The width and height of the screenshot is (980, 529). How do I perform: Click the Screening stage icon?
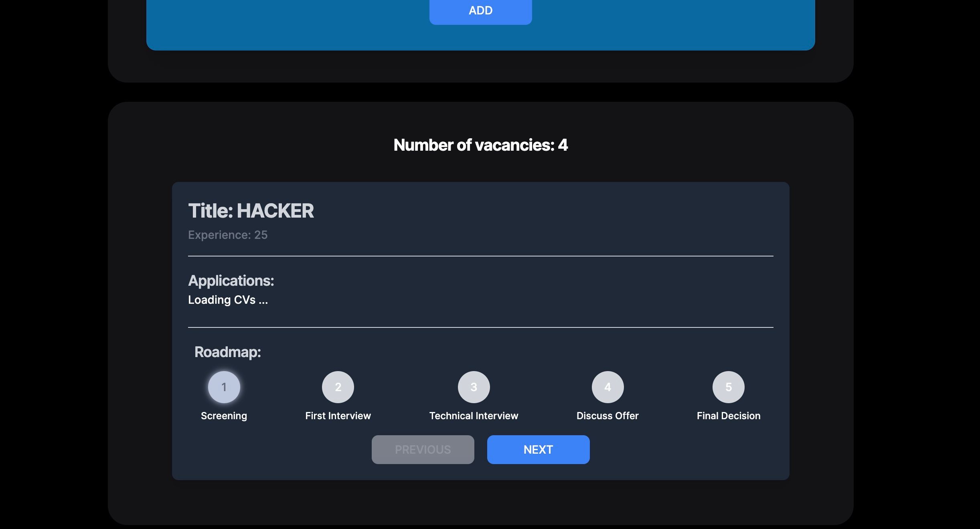click(x=223, y=387)
